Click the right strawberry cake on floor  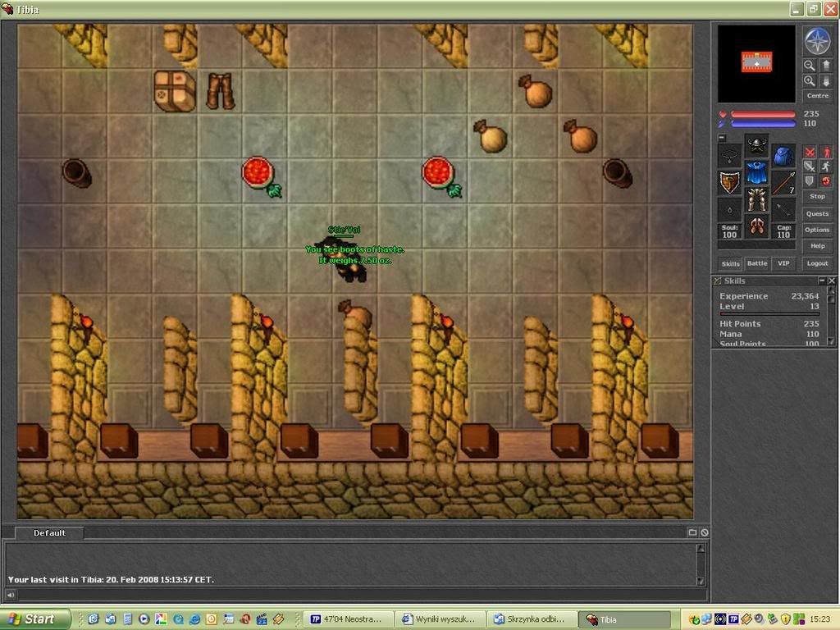[x=441, y=176]
